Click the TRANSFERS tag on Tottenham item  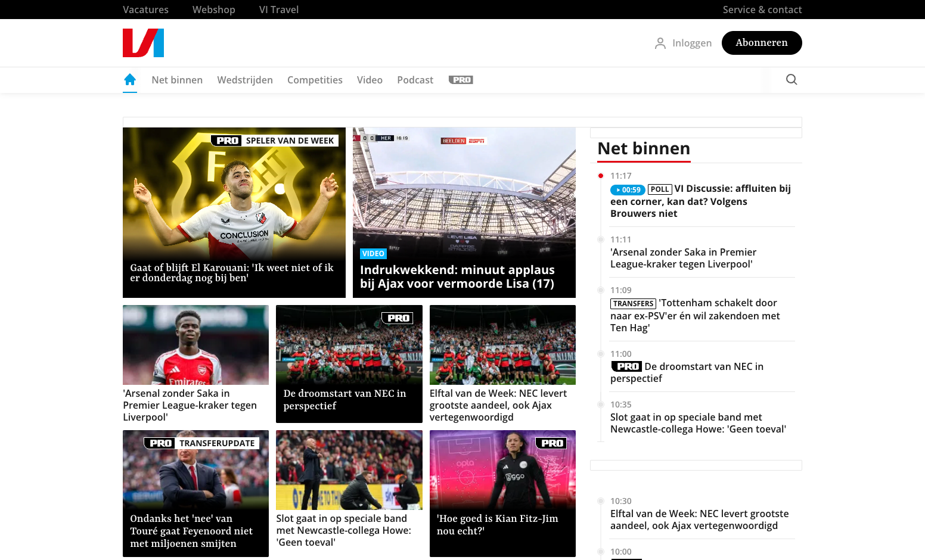click(x=633, y=304)
